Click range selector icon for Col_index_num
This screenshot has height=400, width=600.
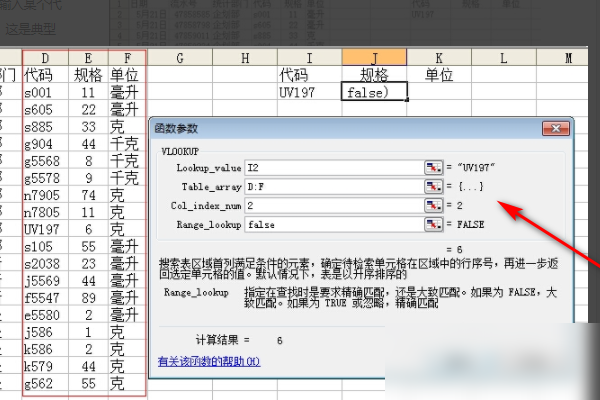(x=433, y=206)
